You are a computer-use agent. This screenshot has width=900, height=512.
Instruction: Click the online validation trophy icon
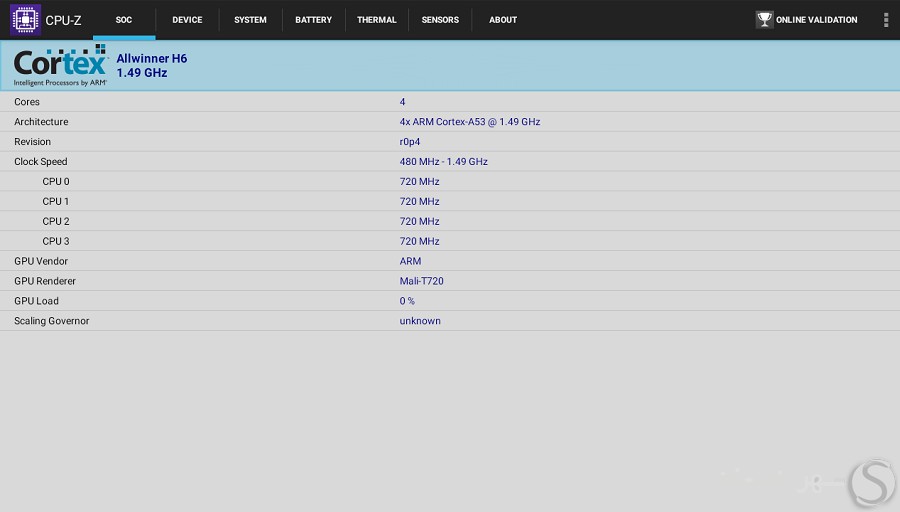pyautogui.click(x=764, y=20)
